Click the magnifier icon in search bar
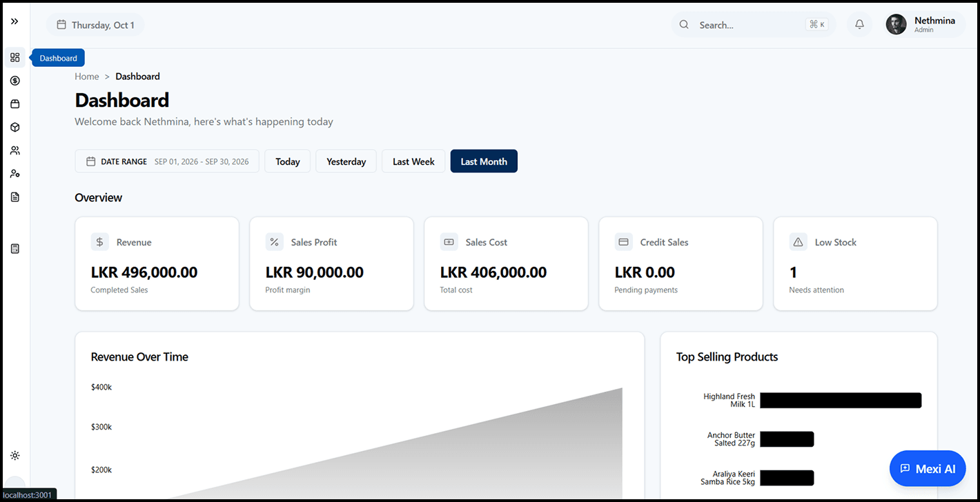 coord(684,25)
